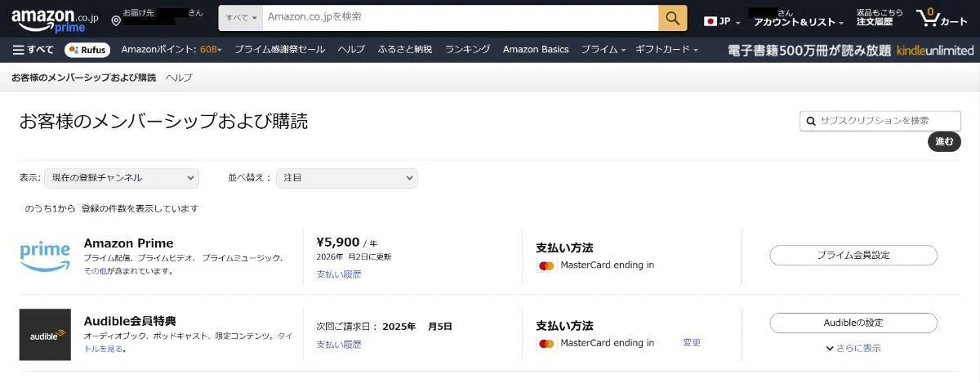
Task: Select ヘルプ in the sub-navigation bar
Action: point(179,78)
